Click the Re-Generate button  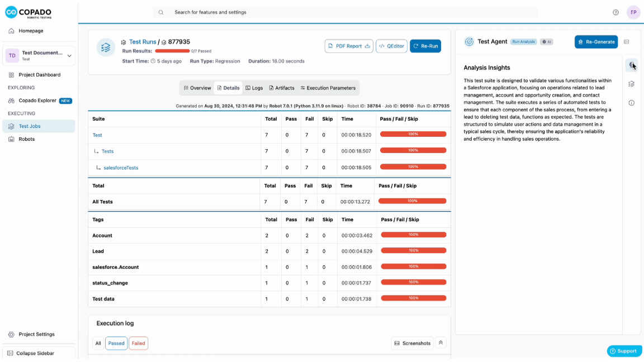[x=596, y=42]
